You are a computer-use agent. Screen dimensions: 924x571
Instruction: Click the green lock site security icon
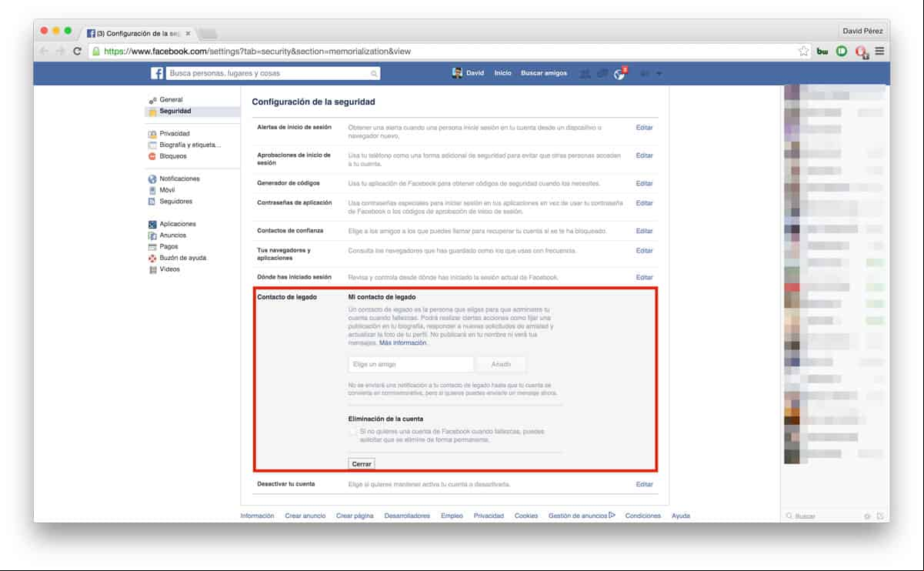(x=96, y=52)
